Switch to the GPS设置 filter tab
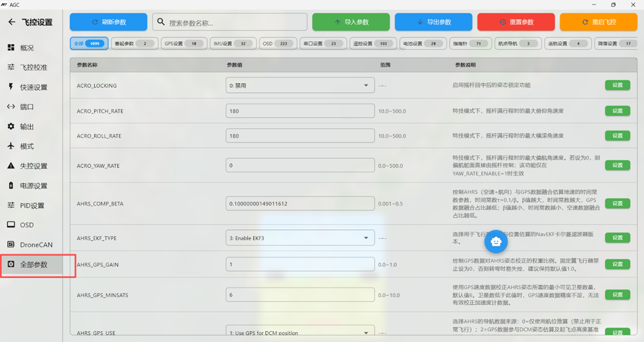This screenshot has height=342, width=644. click(x=184, y=44)
